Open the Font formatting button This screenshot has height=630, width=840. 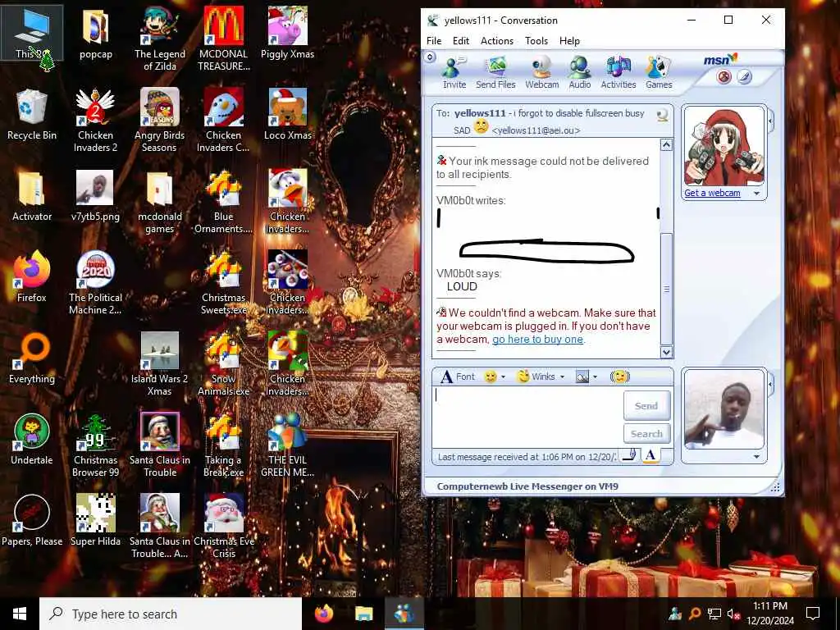tap(458, 377)
